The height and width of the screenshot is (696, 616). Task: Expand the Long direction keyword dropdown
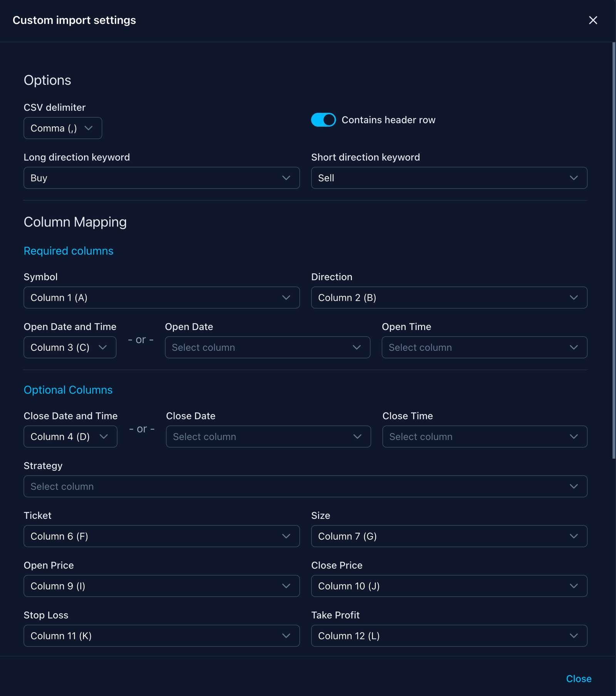tap(161, 178)
